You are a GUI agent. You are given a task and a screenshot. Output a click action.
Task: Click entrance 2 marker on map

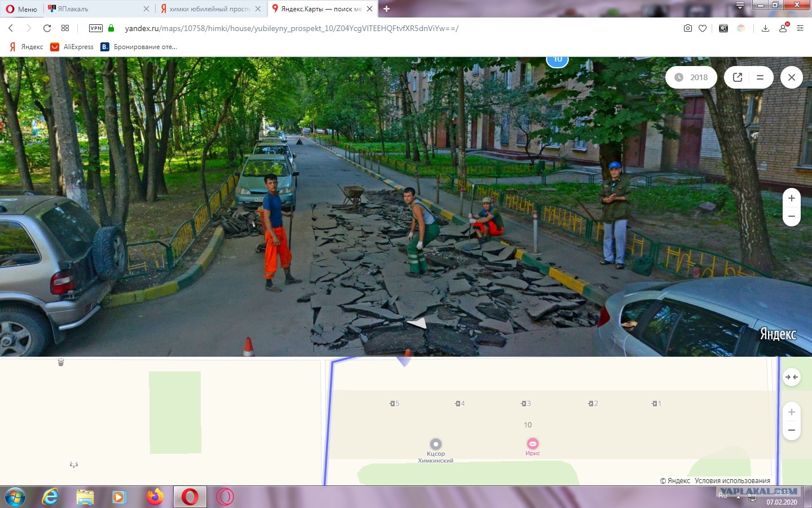click(593, 404)
